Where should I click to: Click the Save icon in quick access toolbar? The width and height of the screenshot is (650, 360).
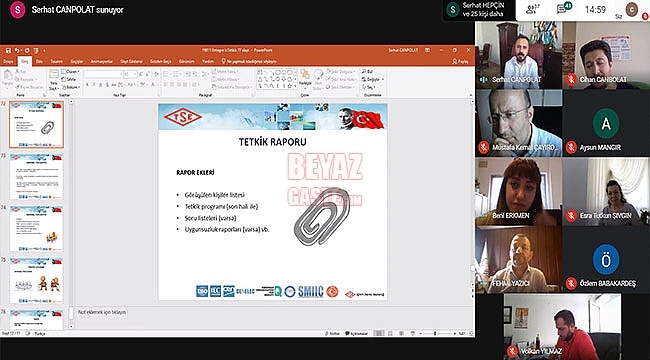pos(8,51)
